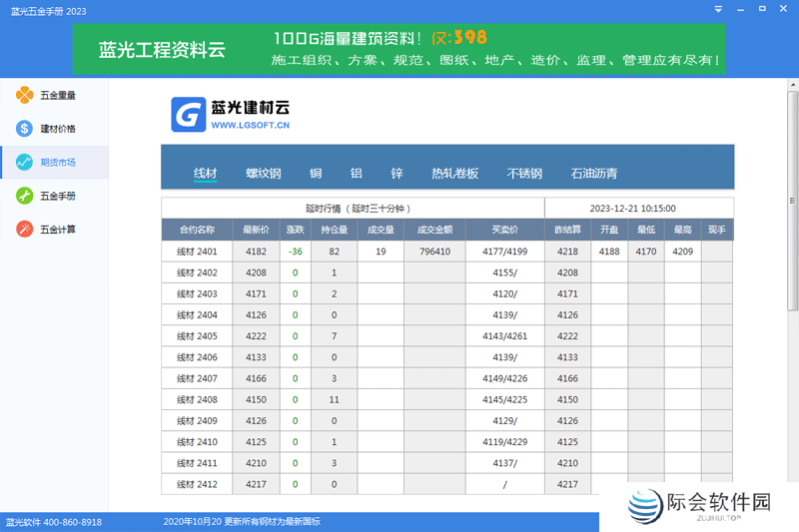Select the 线材 2401 contract row
The width and height of the screenshot is (799, 532).
tap(447, 252)
